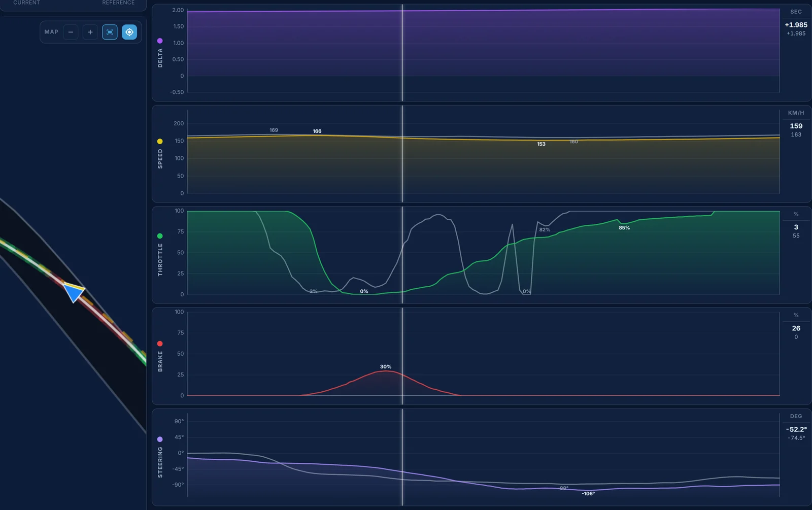Screen dimensions: 812x510
Task: Zoom out the map with minus button
Action: click(71, 32)
